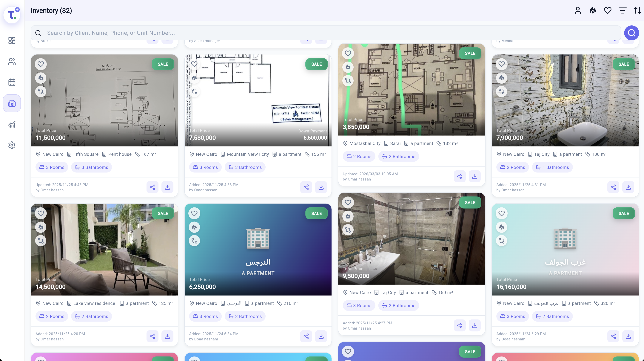The width and height of the screenshot is (644, 361).
Task: Favorite the Mostakbal City Sarai listing
Action: (348, 53)
